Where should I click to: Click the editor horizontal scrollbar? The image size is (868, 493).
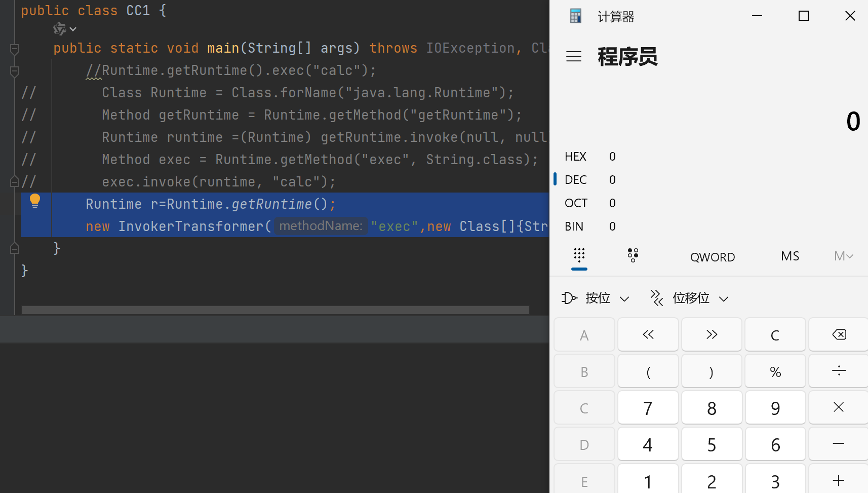point(275,310)
